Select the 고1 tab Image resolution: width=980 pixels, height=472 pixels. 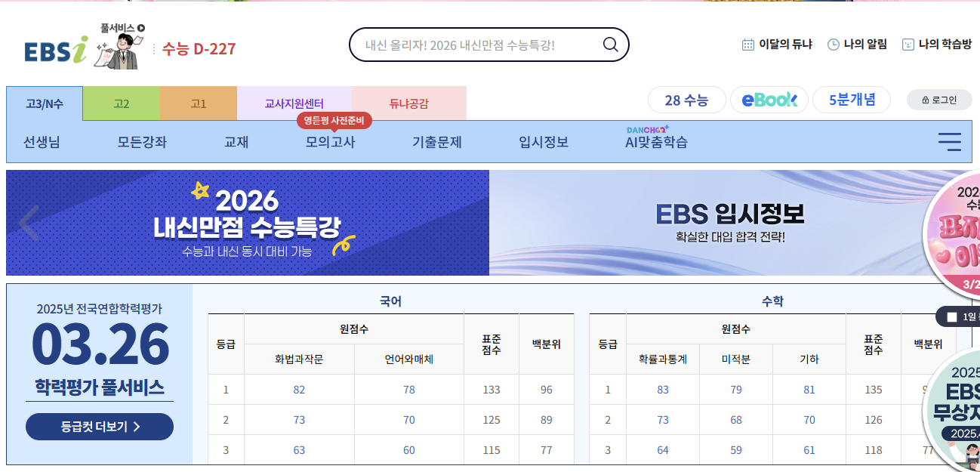pyautogui.click(x=199, y=103)
